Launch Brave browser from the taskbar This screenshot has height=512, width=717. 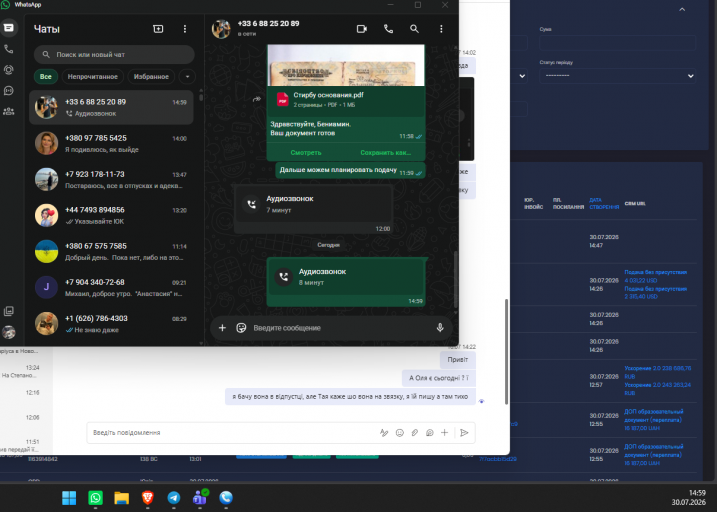click(x=147, y=498)
